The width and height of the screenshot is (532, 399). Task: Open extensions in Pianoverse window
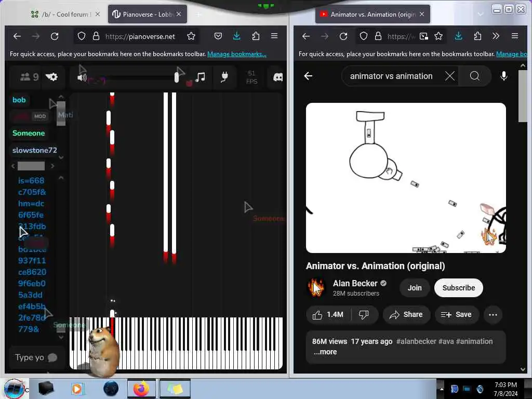tap(256, 36)
